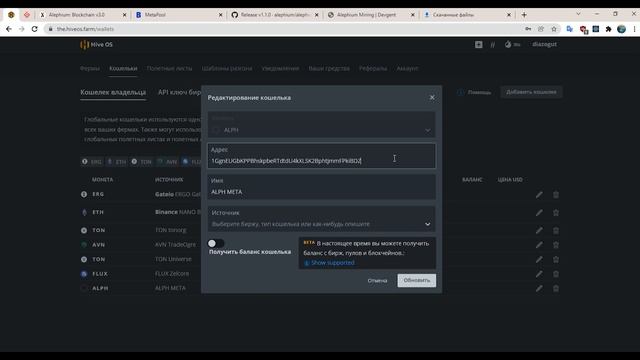Screen dimensions: 640x360
Task: Toggle the fetch wallet balance switch
Action: (216, 243)
